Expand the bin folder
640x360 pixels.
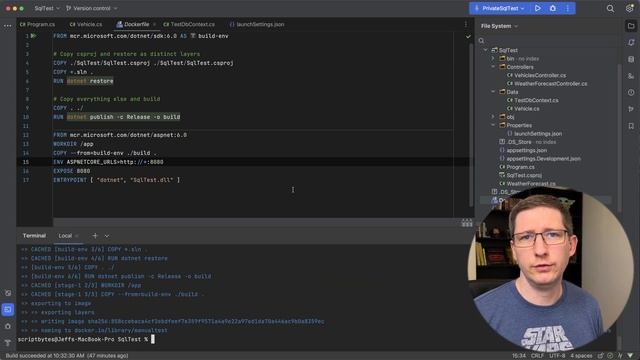tap(493, 58)
